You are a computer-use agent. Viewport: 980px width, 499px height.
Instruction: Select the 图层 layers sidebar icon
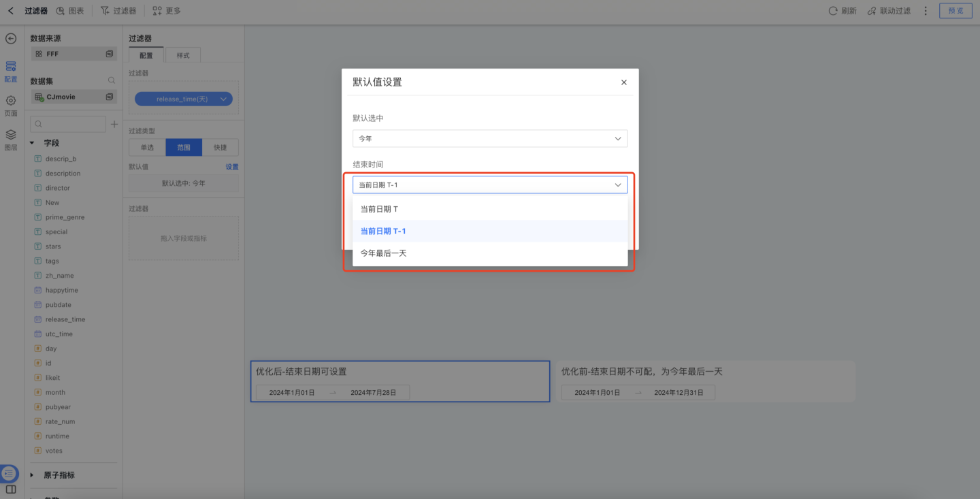(x=11, y=140)
